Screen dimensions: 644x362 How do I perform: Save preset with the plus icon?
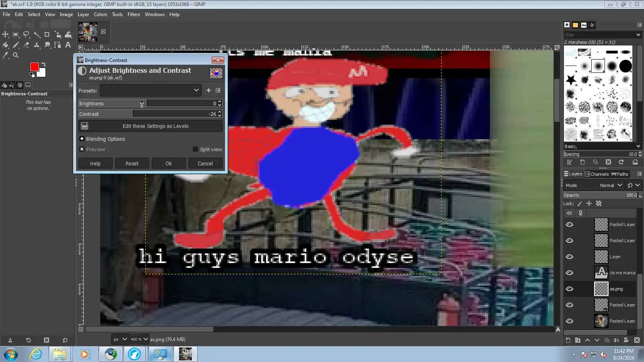tap(208, 90)
